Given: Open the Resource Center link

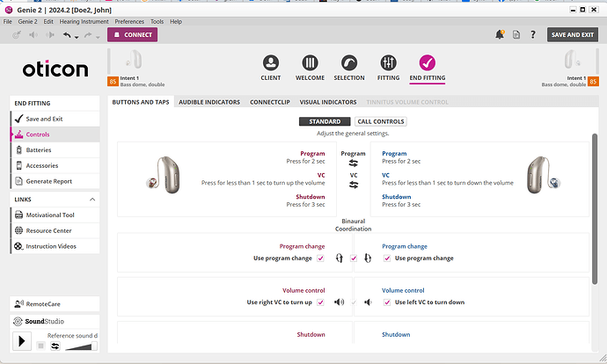Looking at the screenshot, I should [x=55, y=230].
